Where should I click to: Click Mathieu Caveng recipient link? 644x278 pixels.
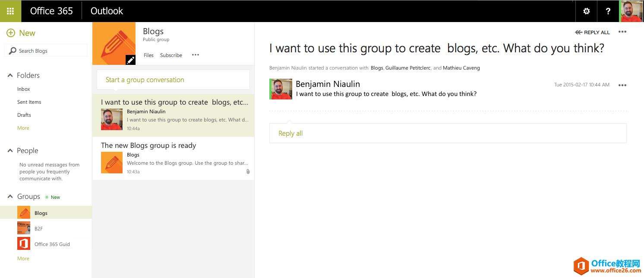(461, 68)
